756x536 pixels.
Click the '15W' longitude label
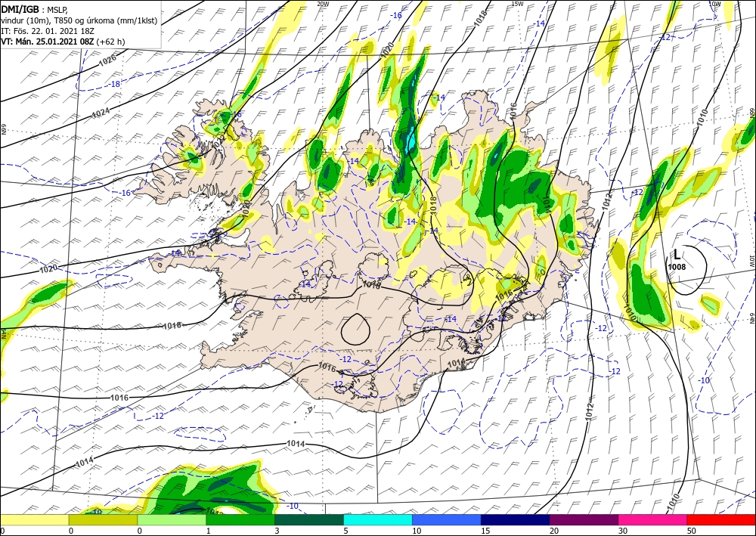point(517,4)
